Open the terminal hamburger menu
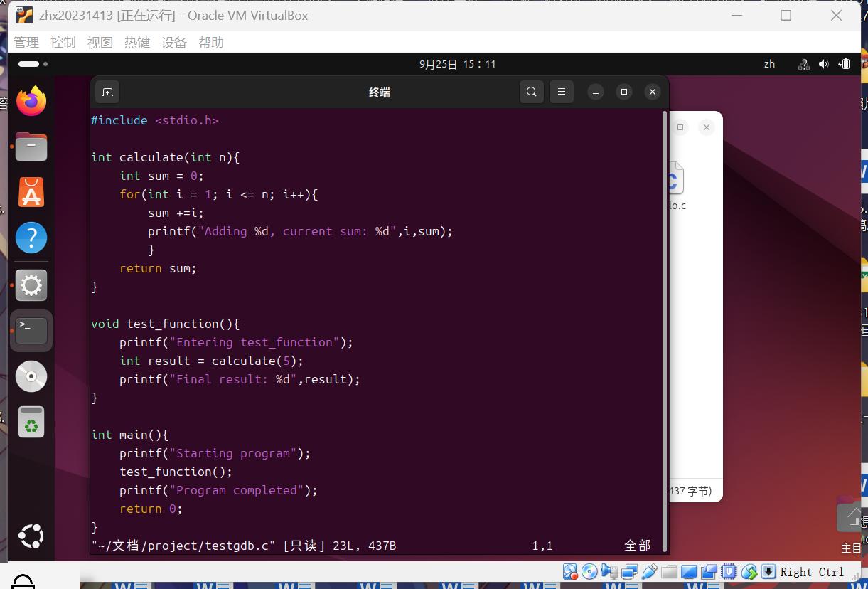 click(562, 92)
